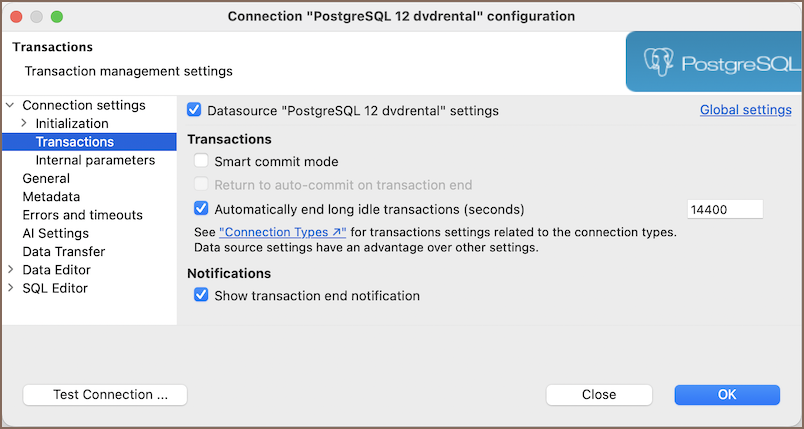Click the idle timeout seconds field
The height and width of the screenshot is (429, 804).
pyautogui.click(x=725, y=209)
